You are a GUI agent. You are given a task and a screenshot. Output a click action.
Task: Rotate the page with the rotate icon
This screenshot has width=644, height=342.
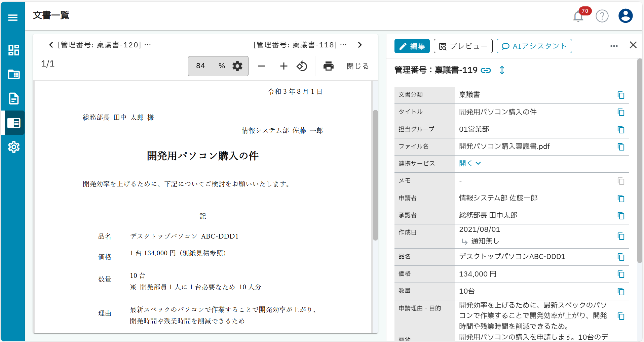click(302, 66)
